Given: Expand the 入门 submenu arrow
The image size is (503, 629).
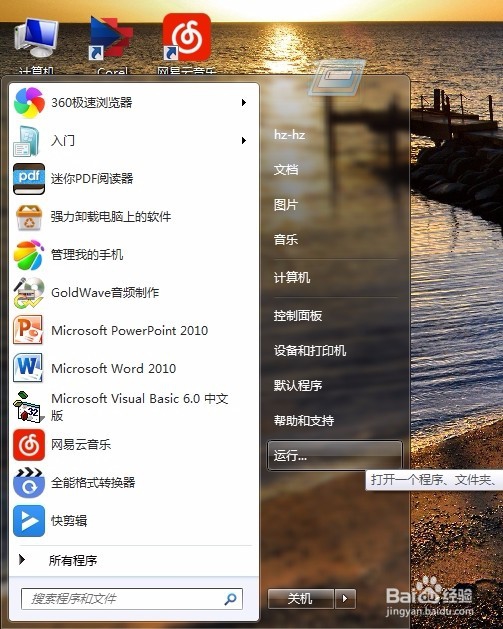Looking at the screenshot, I should (243, 140).
